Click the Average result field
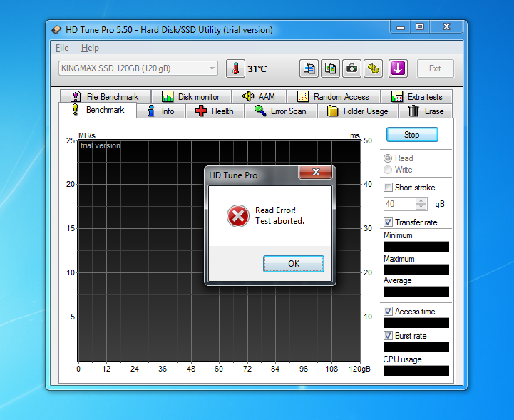This screenshot has width=514, height=420. pyautogui.click(x=416, y=292)
